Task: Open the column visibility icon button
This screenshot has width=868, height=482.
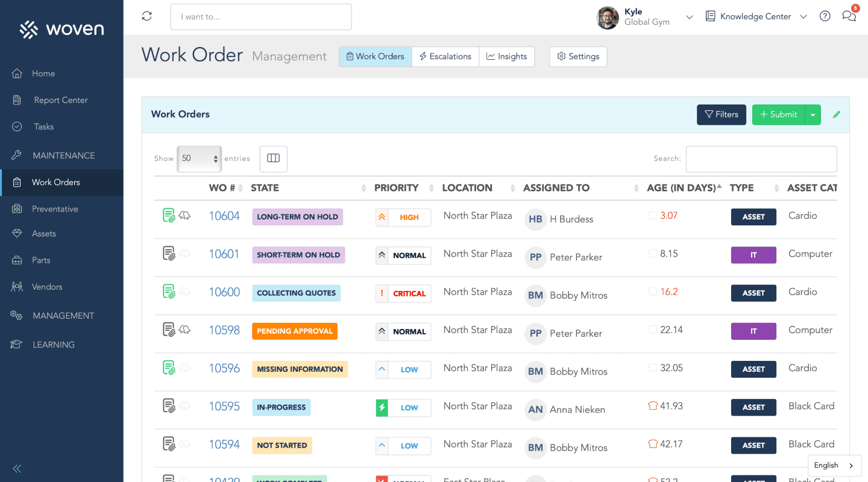Action: pos(274,158)
